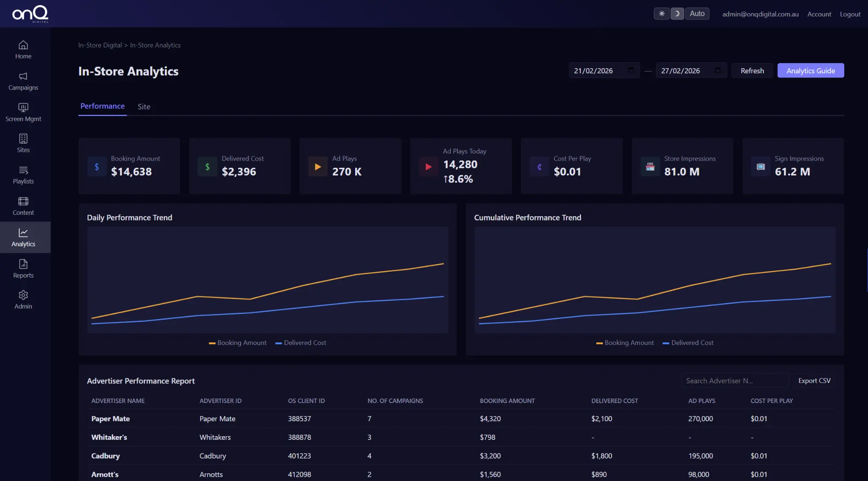The width and height of the screenshot is (868, 481).
Task: Switch to light theme with sun toggle
Action: pyautogui.click(x=661, y=14)
